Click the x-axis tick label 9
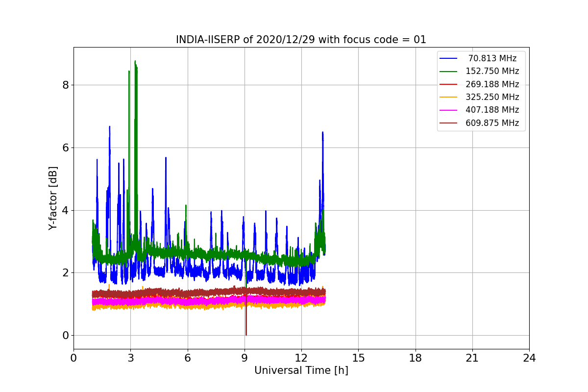 [245, 358]
